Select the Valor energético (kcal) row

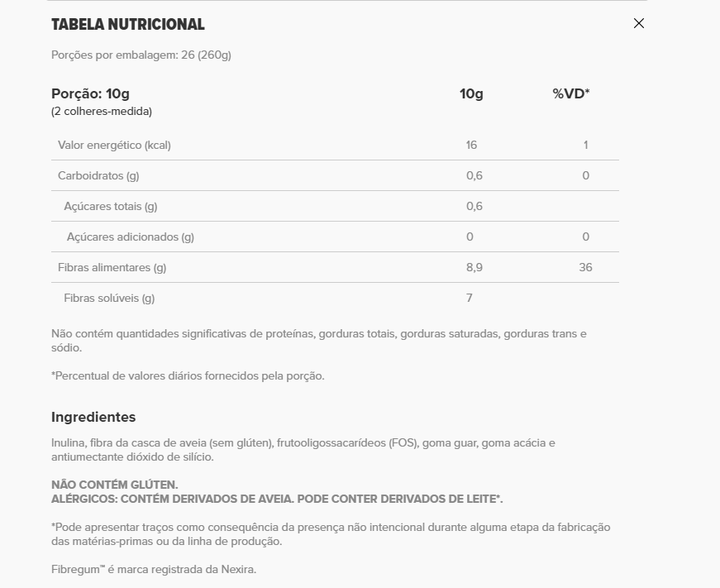pyautogui.click(x=336, y=146)
